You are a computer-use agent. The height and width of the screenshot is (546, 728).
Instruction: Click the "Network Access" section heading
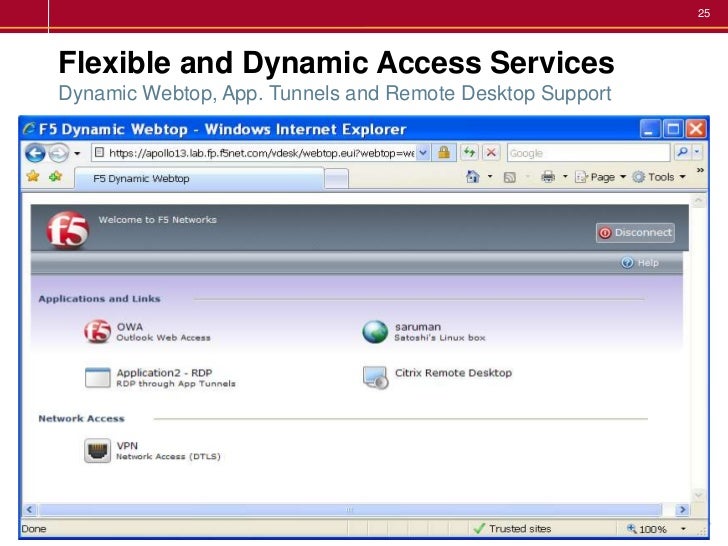coord(81,418)
